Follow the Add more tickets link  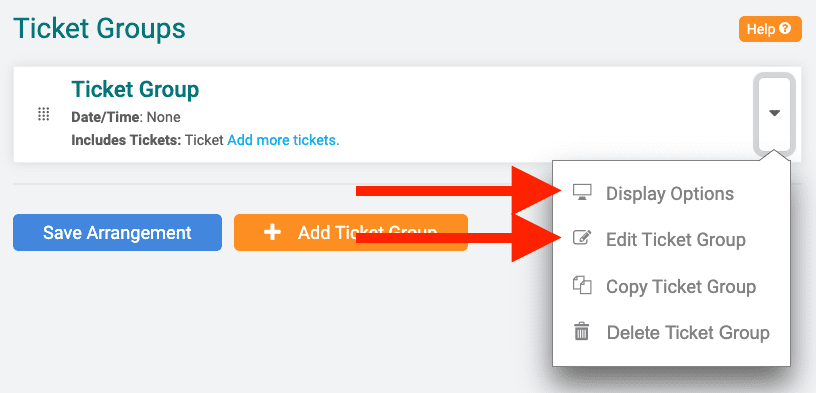(x=283, y=141)
